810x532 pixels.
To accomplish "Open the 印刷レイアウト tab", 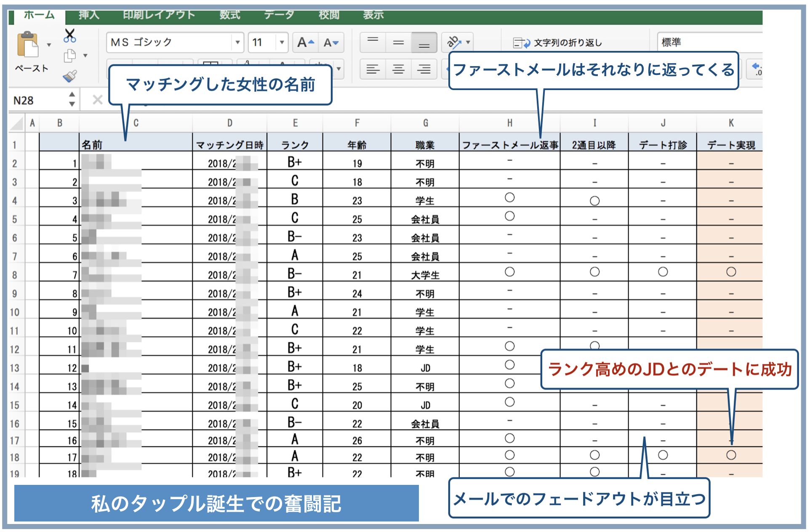I will click(x=159, y=15).
